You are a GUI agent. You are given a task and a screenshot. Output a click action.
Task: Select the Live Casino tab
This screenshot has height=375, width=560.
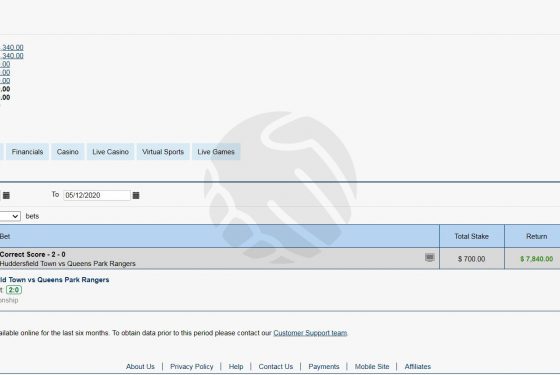(110, 152)
